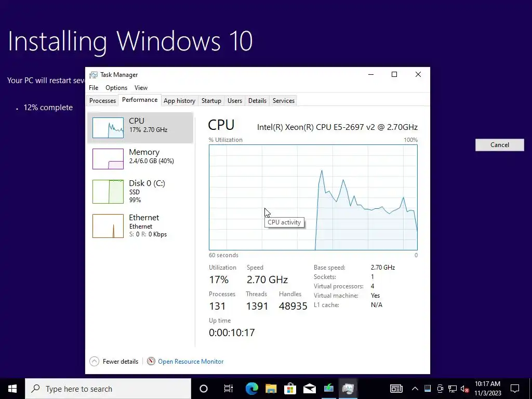Maximize the Task Manager window

[x=394, y=74]
